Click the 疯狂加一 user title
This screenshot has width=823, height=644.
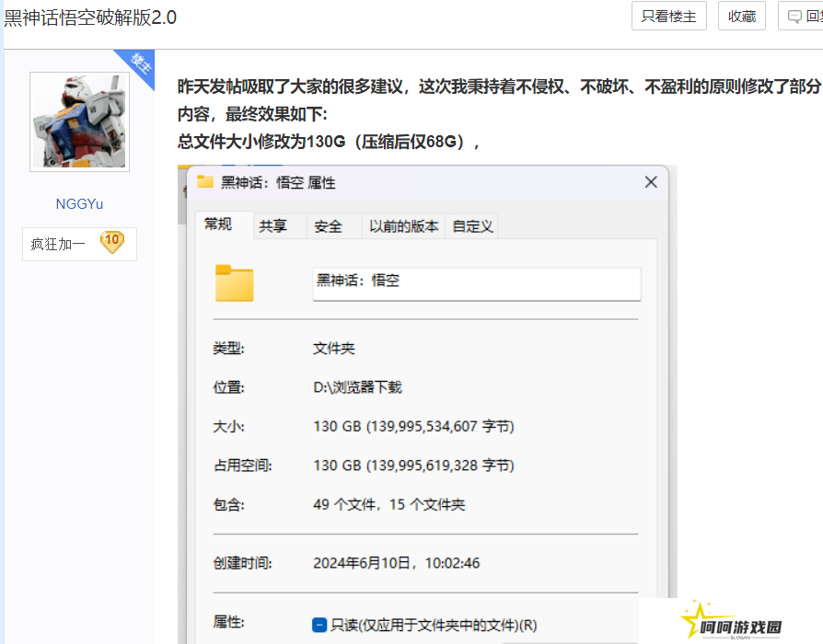[58, 244]
